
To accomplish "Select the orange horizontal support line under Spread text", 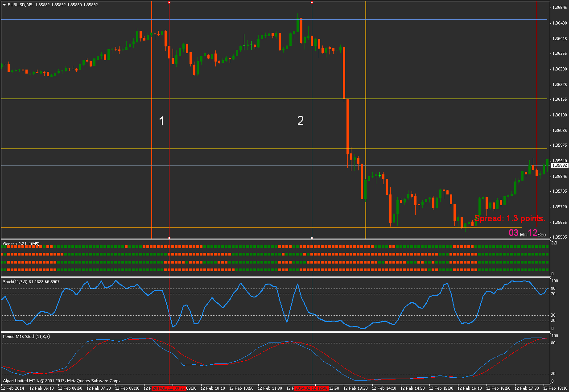I will 261,228.
